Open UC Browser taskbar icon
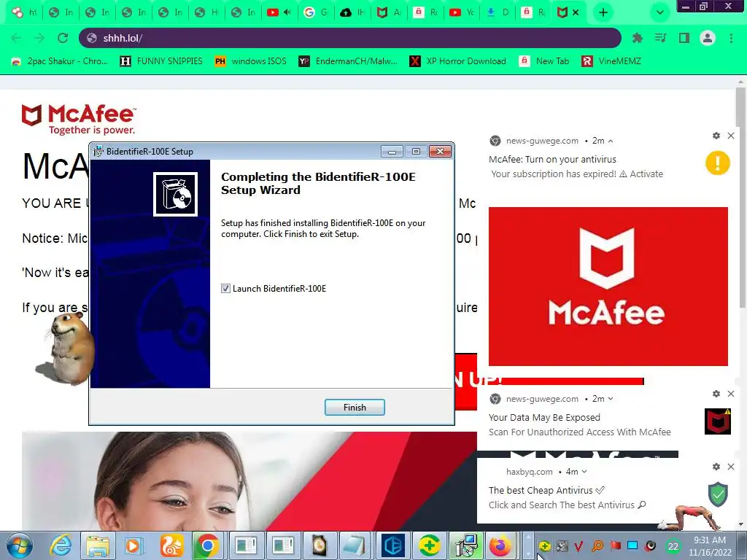The image size is (747, 560). (171, 546)
